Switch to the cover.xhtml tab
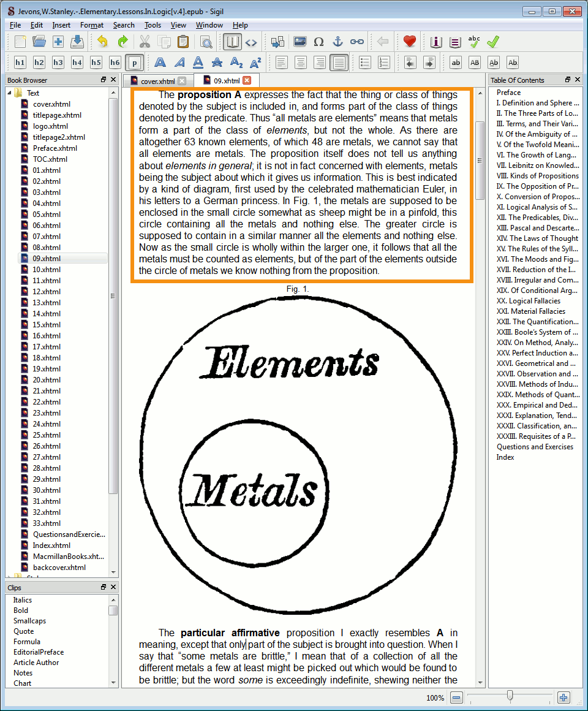The image size is (588, 711). click(157, 81)
